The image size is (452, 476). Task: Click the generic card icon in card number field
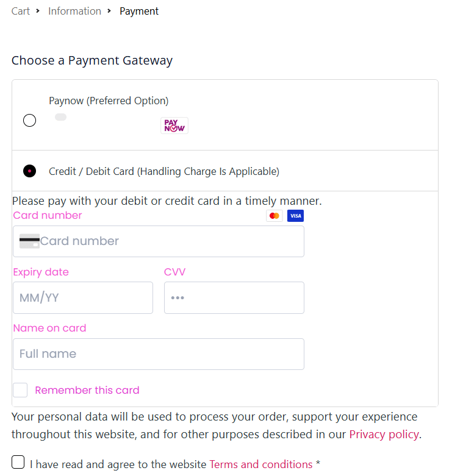point(29,241)
